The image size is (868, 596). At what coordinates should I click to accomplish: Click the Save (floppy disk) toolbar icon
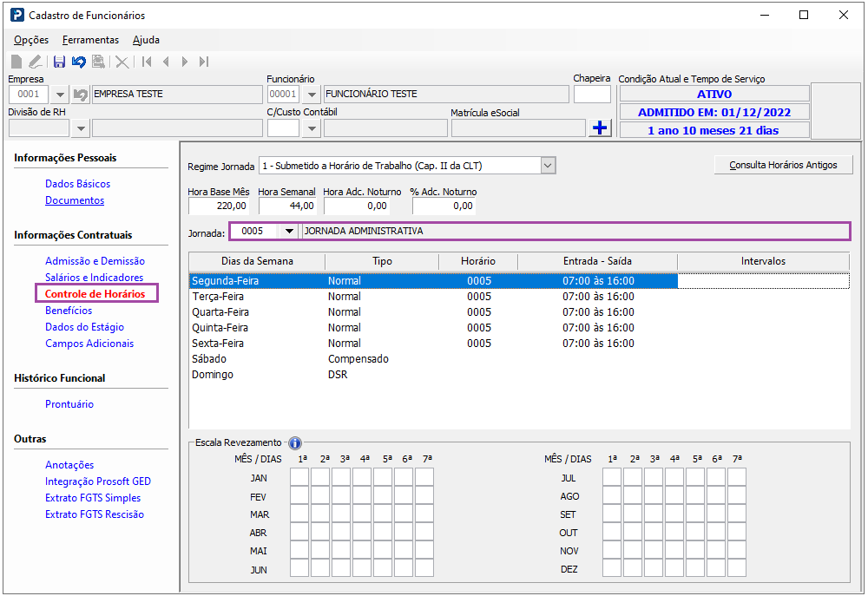pyautogui.click(x=59, y=62)
